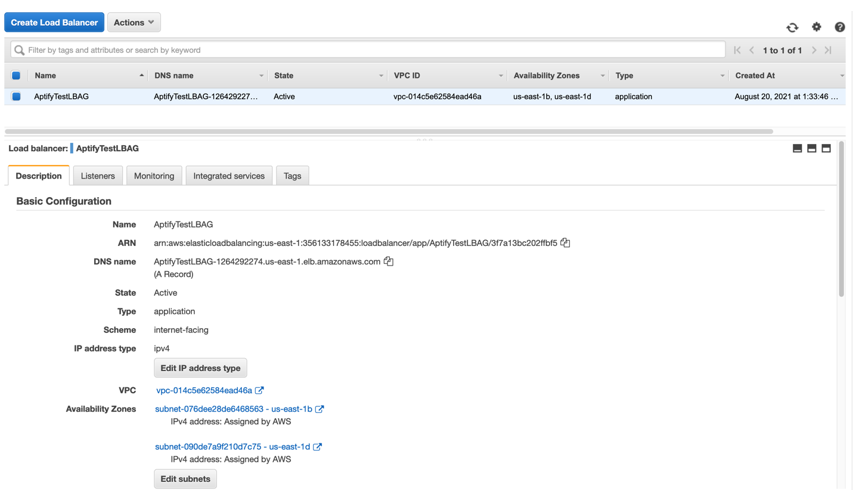The width and height of the screenshot is (855, 490).
Task: Click Create Load Balancer button
Action: pyautogui.click(x=54, y=22)
